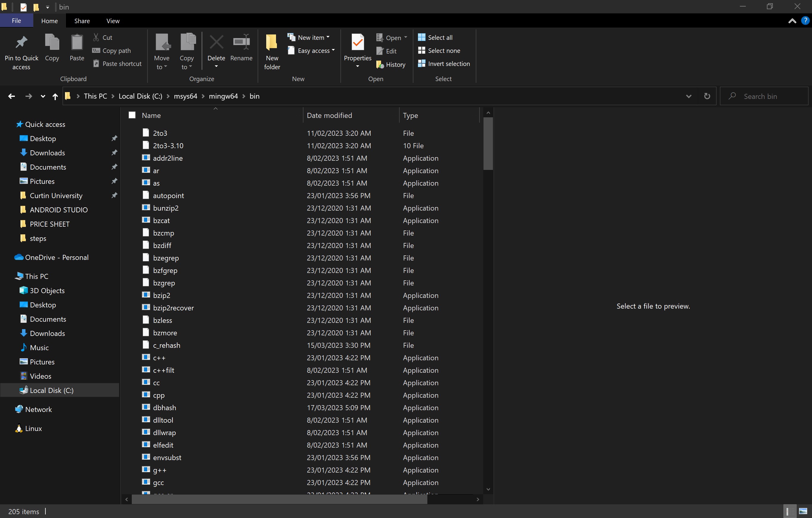
Task: Click the Rename icon
Action: click(242, 42)
